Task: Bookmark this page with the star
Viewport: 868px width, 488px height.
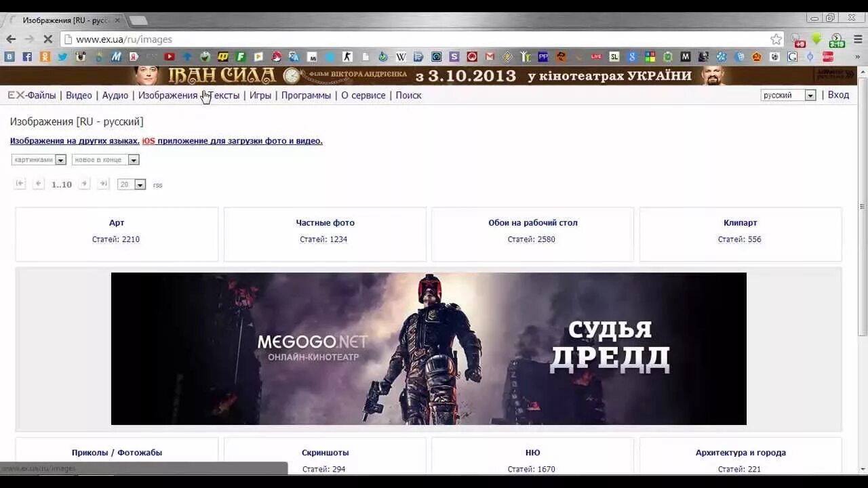Action: point(776,39)
